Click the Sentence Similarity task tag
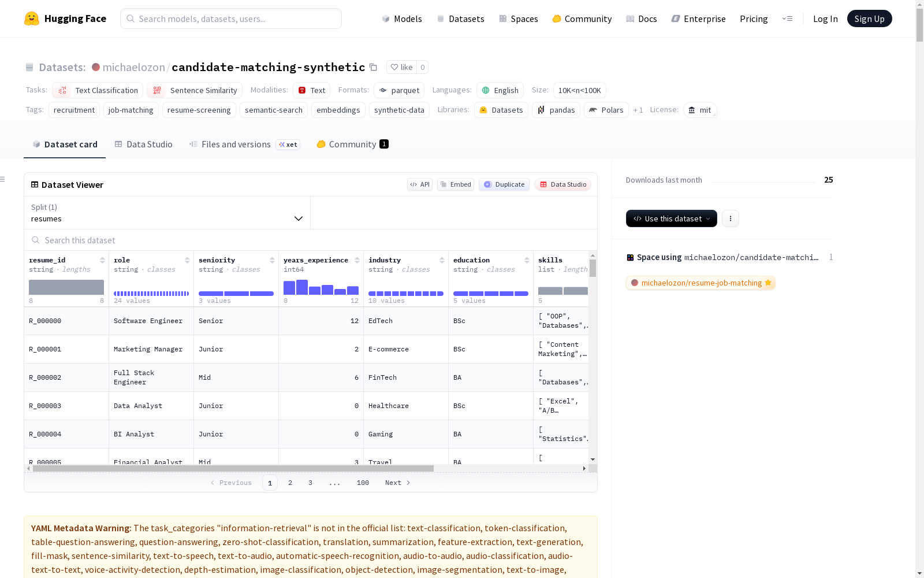924x578 pixels. [195, 90]
